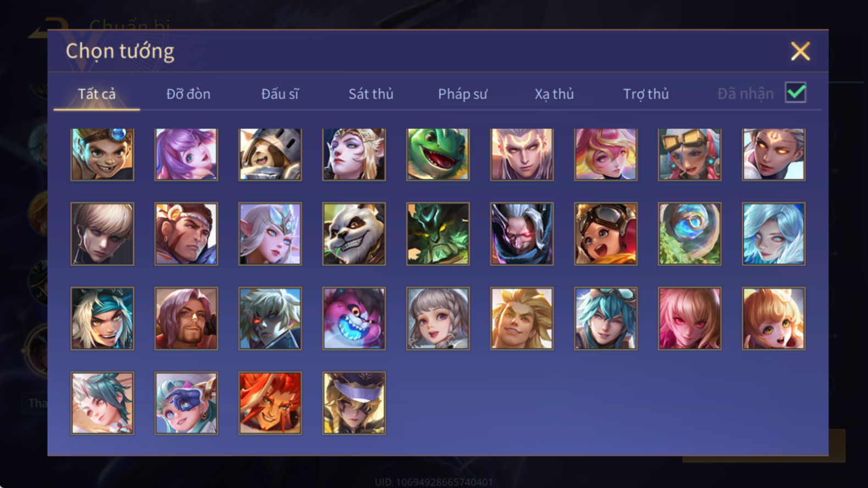This screenshot has width=868, height=488.
Task: View the Trợ thủ tab
Action: pos(646,94)
